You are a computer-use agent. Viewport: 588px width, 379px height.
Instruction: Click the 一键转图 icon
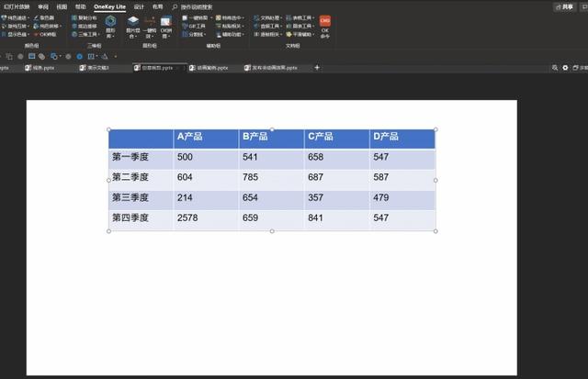click(x=149, y=22)
